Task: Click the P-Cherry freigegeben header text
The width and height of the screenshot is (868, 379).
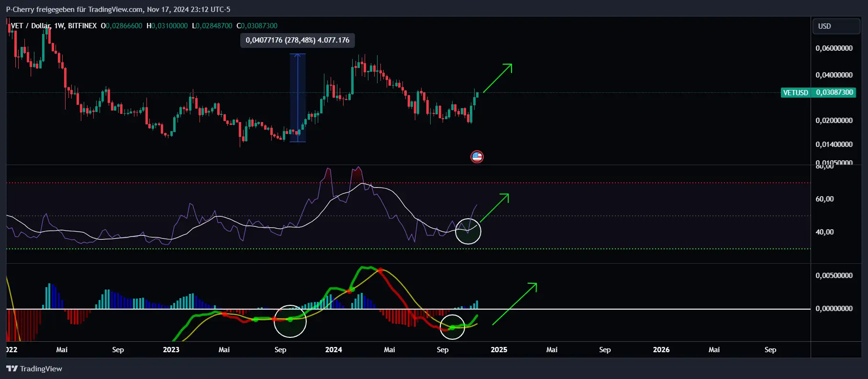Action: click(x=118, y=9)
